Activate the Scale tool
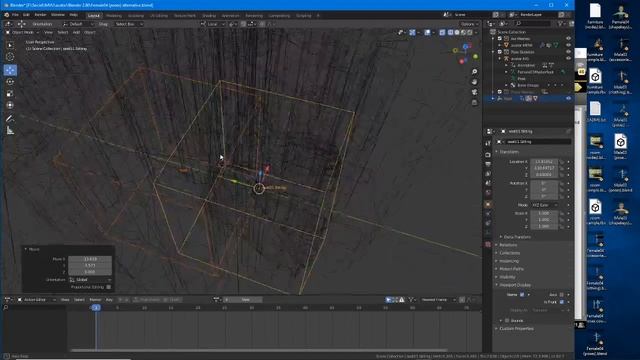This screenshot has width=640, height=360. point(10,94)
